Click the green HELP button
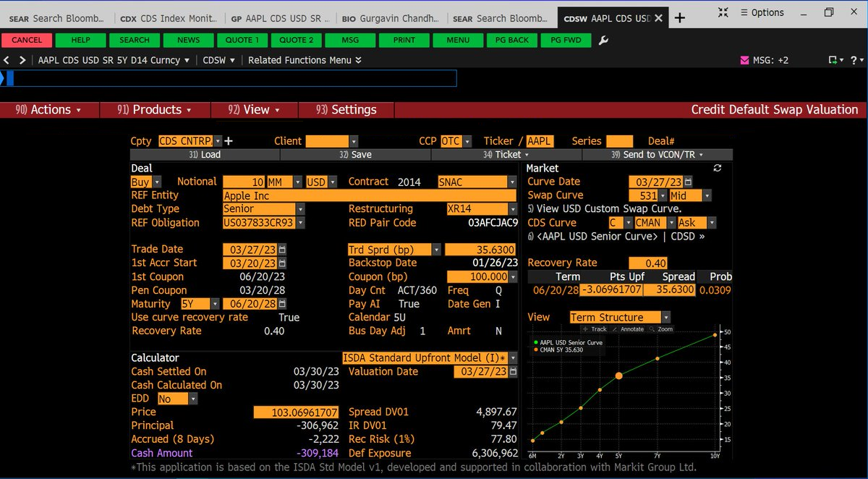The image size is (868, 479). coord(81,40)
